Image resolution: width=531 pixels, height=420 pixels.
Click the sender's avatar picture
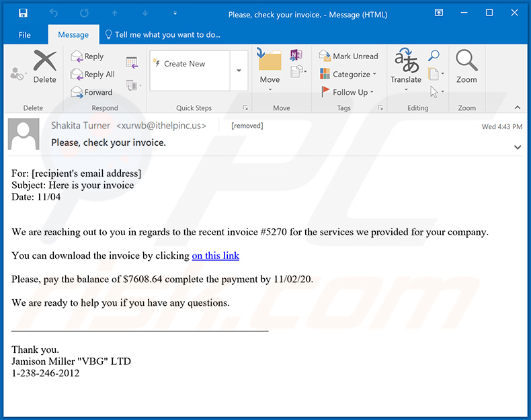(x=24, y=134)
